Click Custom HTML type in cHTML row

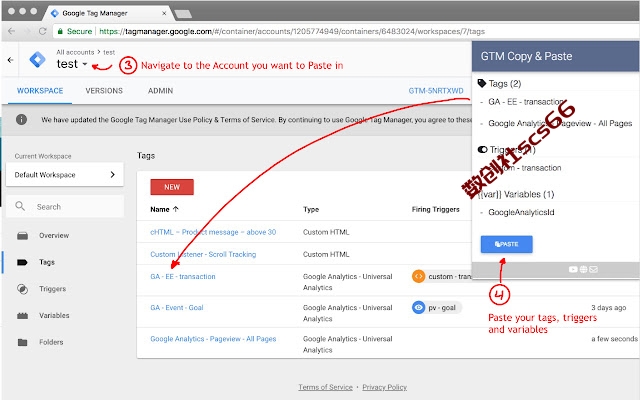(x=326, y=232)
